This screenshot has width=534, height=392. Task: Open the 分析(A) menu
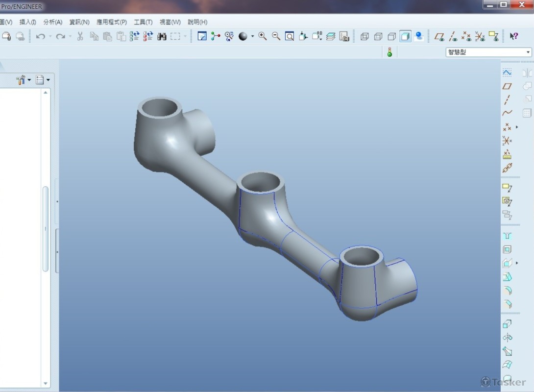tap(52, 22)
